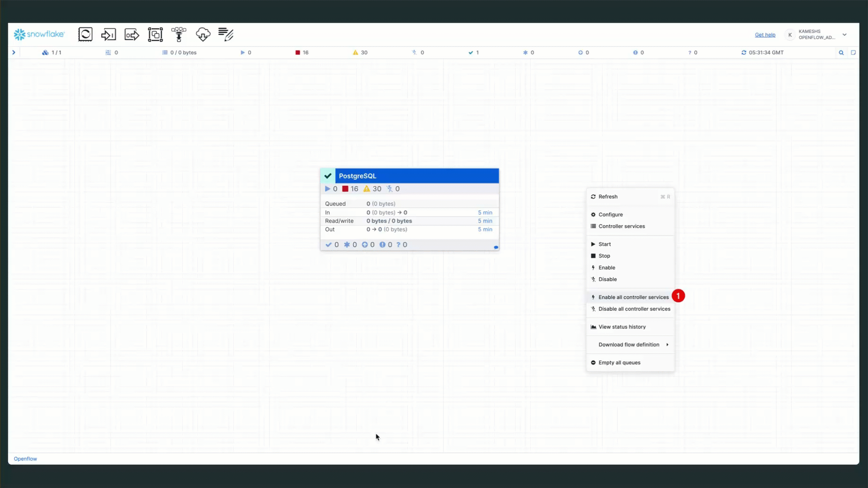This screenshot has height=488, width=868.
Task: Select the Processor icon in toolbar
Action: click(85, 35)
